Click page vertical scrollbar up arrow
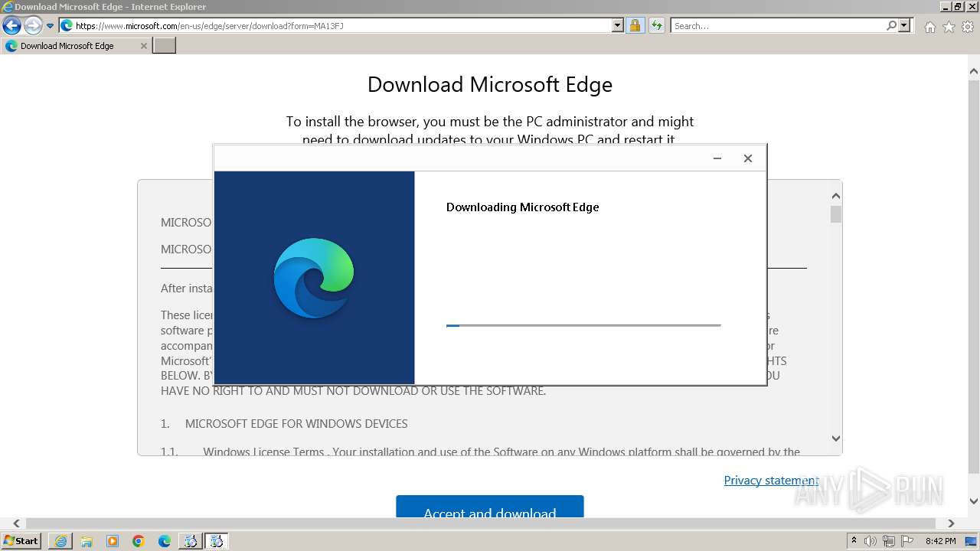The height and width of the screenshot is (551, 980). 973,72
